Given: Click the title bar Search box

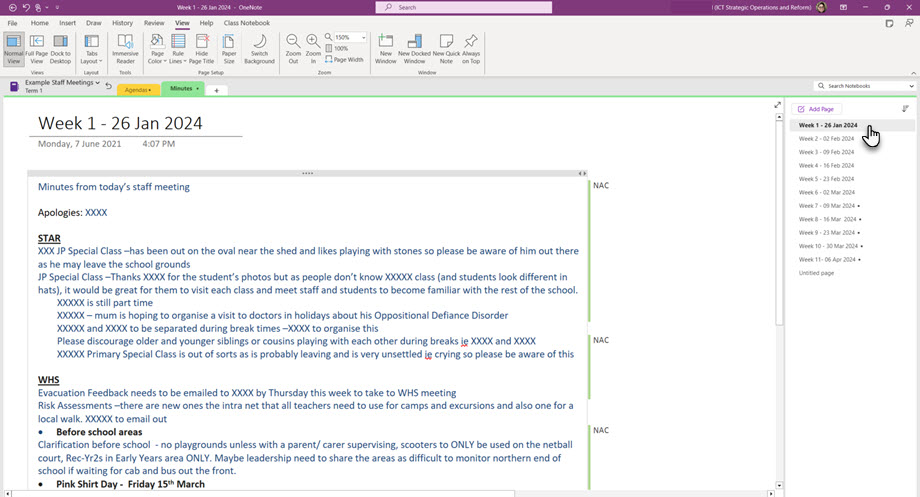Looking at the screenshot, I should pyautogui.click(x=464, y=7).
